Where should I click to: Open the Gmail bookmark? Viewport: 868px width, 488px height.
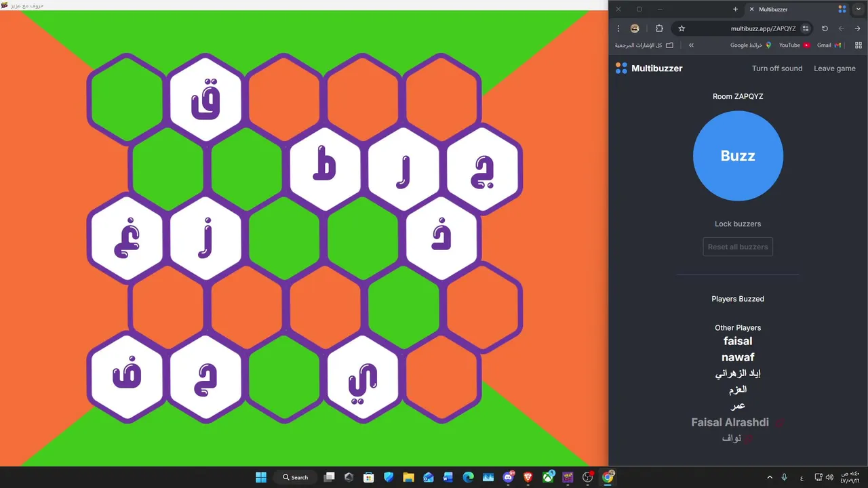[x=829, y=45]
